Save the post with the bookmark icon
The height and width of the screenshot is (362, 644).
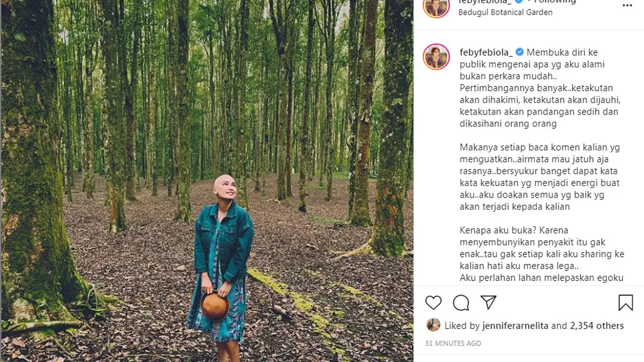(626, 302)
